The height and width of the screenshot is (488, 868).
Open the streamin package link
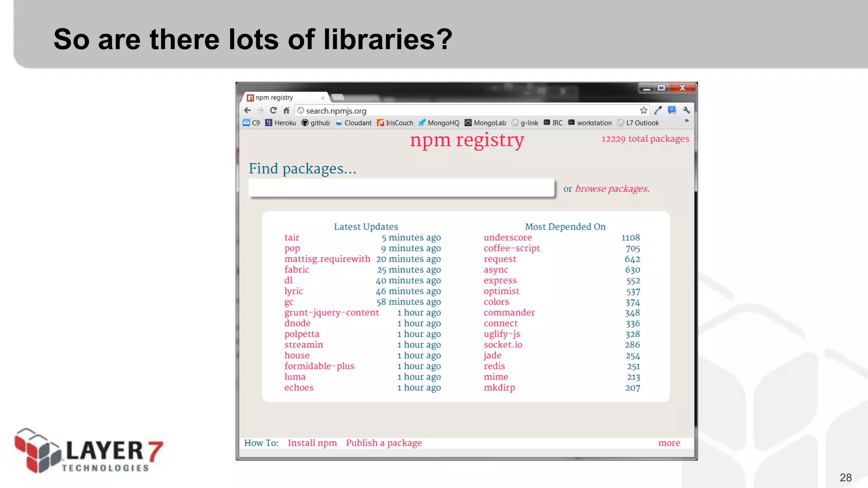(303, 345)
